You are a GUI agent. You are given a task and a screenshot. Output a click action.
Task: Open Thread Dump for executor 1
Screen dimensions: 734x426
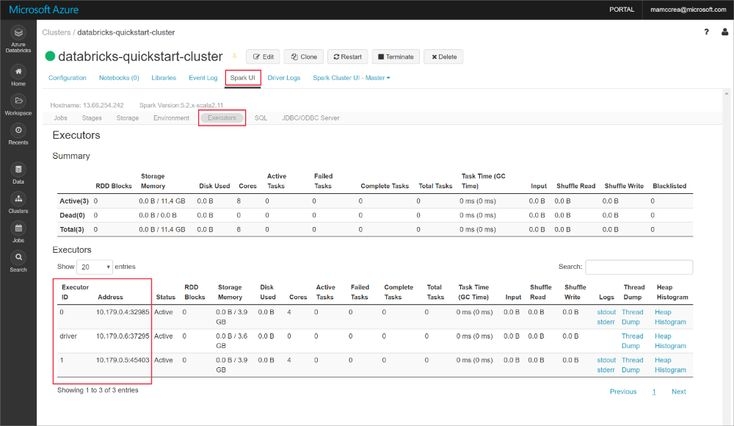click(632, 365)
